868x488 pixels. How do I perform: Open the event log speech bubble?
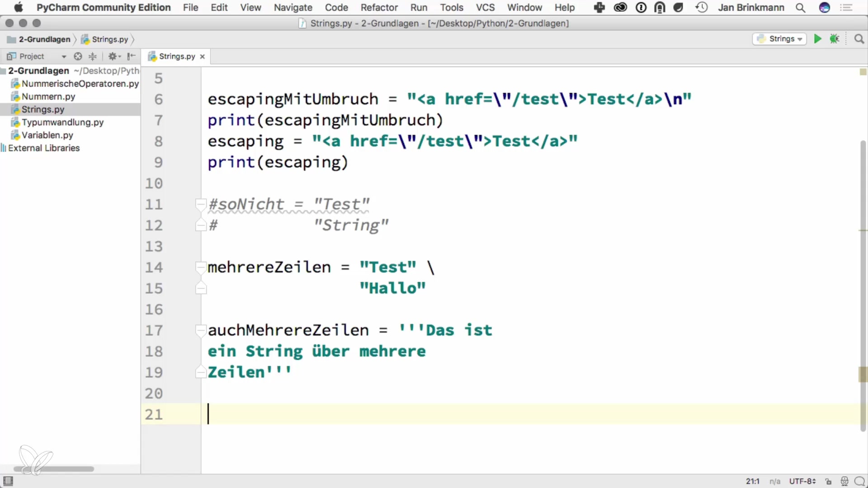[x=859, y=481]
